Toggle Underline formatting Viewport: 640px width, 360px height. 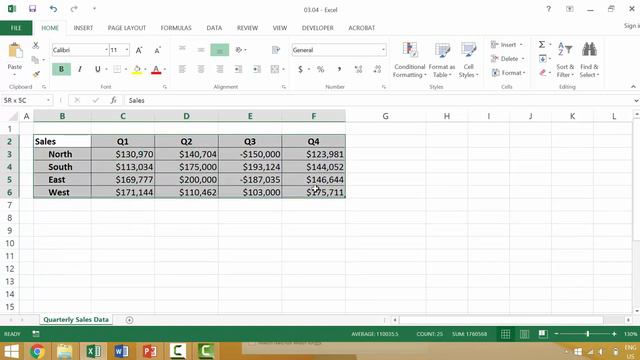[97, 69]
